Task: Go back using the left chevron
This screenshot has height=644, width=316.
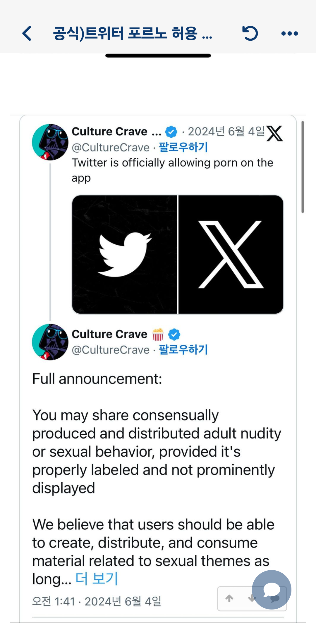Action: (27, 33)
